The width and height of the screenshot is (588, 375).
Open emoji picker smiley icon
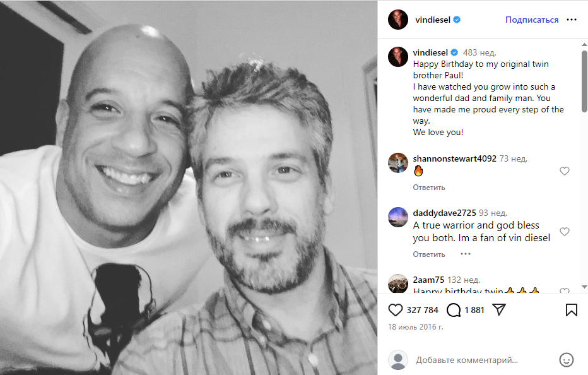pos(567,360)
